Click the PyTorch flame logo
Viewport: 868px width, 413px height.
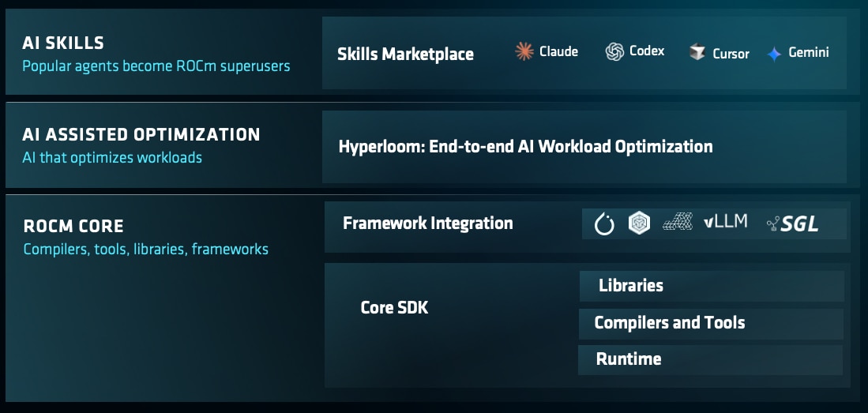604,223
